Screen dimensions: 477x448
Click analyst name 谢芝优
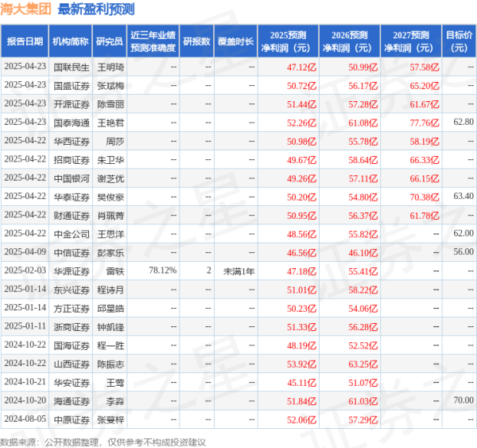coord(111,178)
